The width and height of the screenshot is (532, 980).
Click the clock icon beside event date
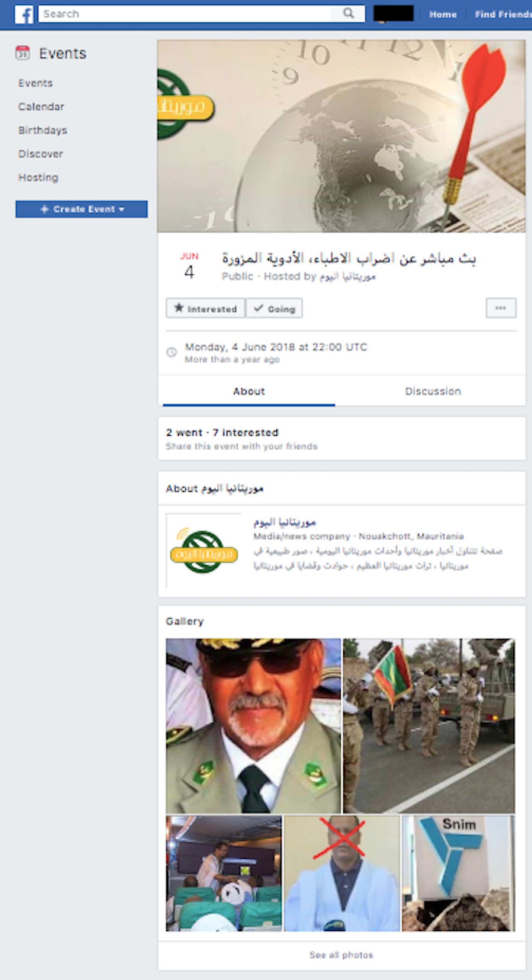(171, 352)
